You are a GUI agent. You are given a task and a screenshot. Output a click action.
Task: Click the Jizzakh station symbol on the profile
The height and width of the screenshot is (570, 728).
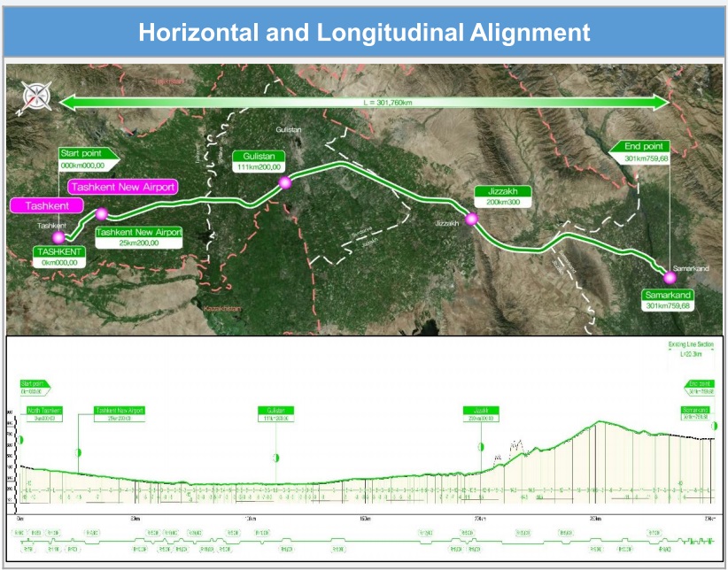[481, 447]
